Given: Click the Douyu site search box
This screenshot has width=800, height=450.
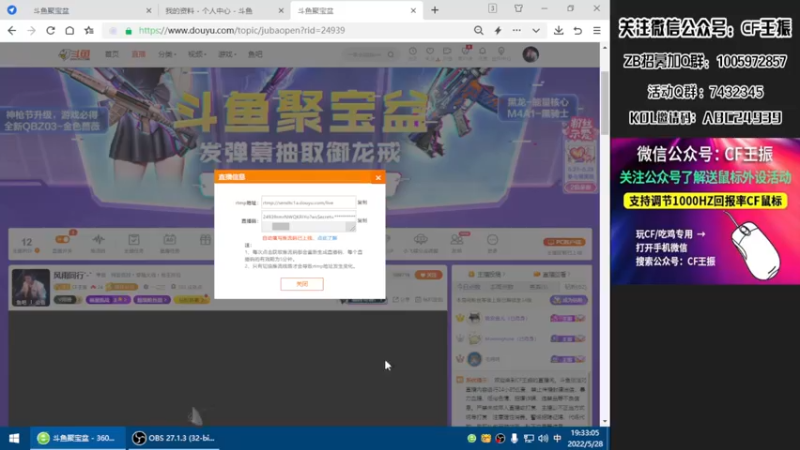Looking at the screenshot, I should [370, 55].
